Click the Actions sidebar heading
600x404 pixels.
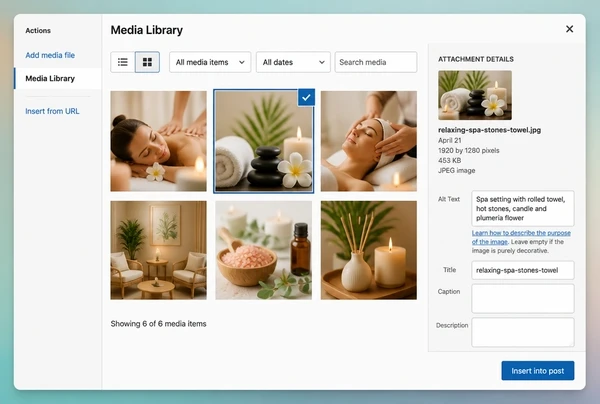38,31
